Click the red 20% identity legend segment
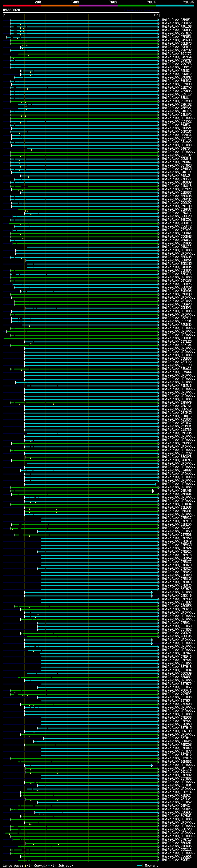The width and height of the screenshot is (197, 868). [x=22, y=6]
